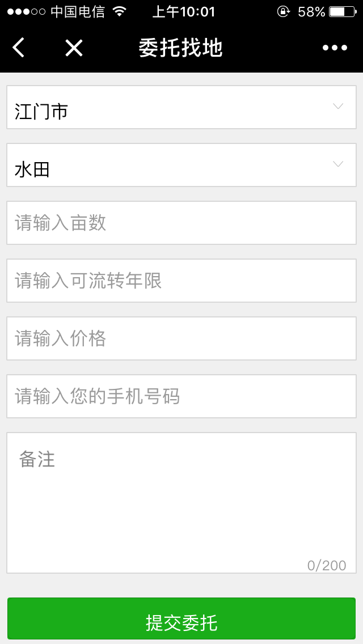Click the chevron arrow beside 水田

338,164
